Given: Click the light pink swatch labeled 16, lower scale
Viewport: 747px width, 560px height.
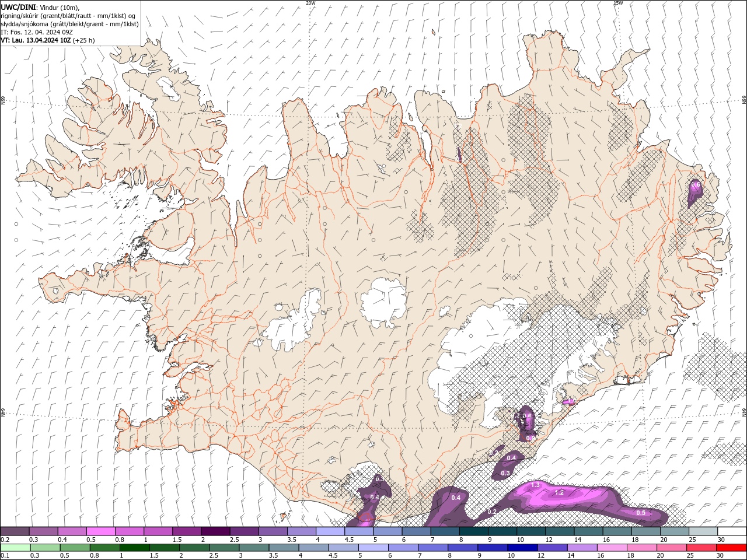Looking at the screenshot, I should [x=611, y=548].
